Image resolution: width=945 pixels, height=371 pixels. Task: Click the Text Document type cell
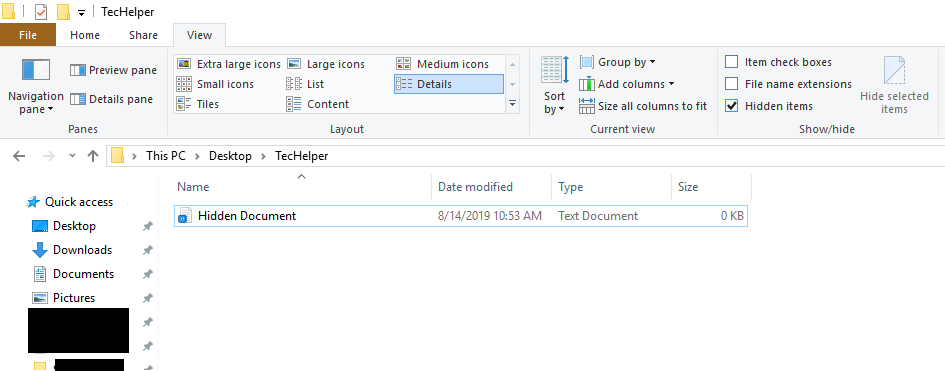click(598, 216)
